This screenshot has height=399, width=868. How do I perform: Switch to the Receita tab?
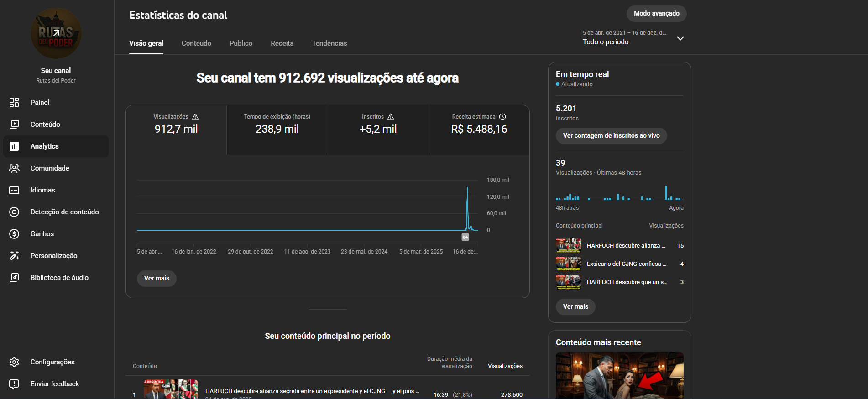(282, 43)
